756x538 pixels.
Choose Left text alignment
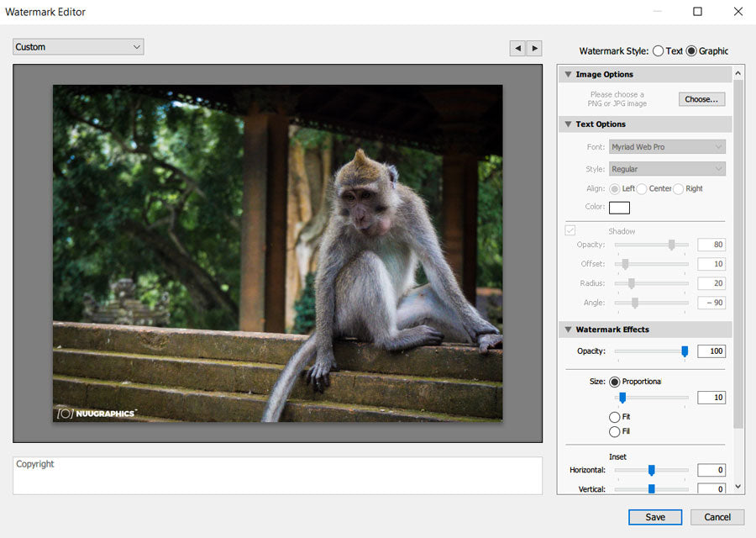[614, 188]
